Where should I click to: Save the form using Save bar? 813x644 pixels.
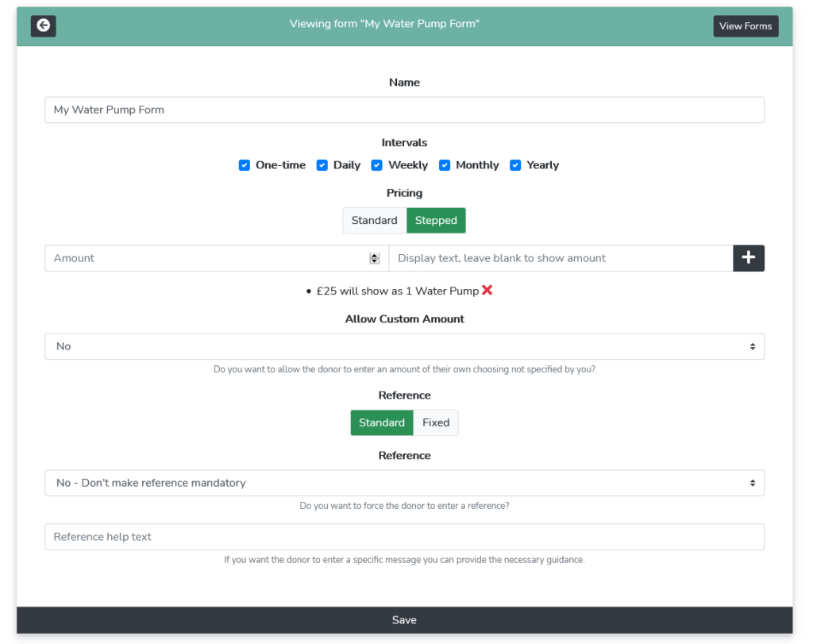(404, 620)
